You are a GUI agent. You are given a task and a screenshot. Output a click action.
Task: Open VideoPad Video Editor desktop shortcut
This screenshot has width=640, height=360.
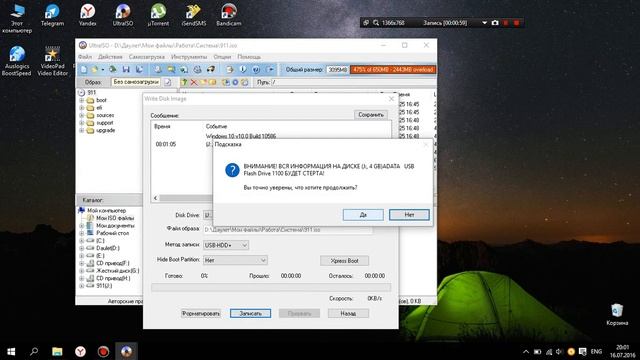click(52, 61)
